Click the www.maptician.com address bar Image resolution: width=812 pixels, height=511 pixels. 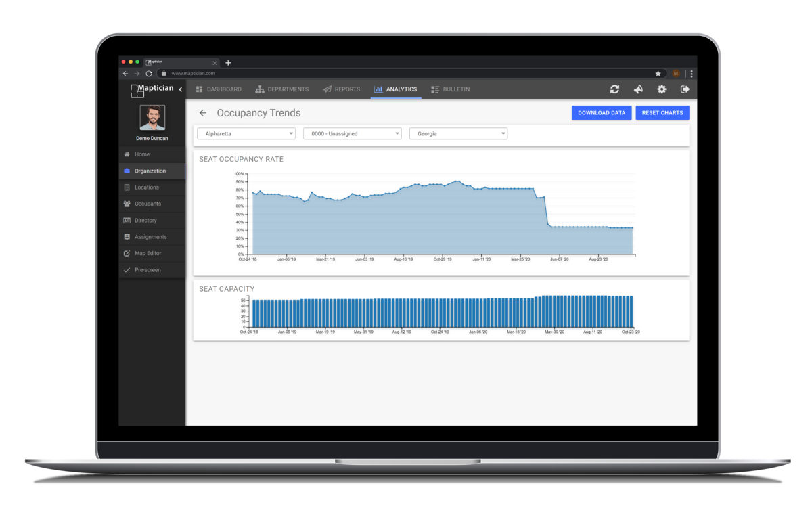click(x=410, y=74)
